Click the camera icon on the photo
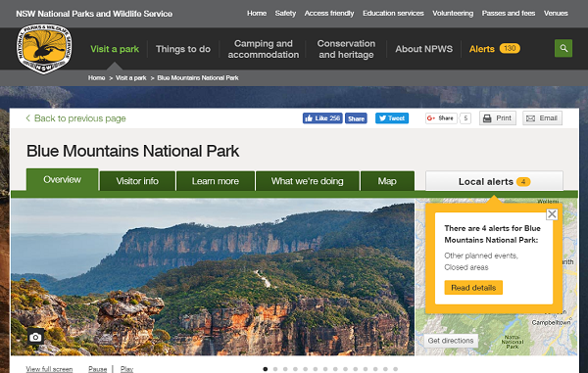This screenshot has width=588, height=373. click(35, 337)
